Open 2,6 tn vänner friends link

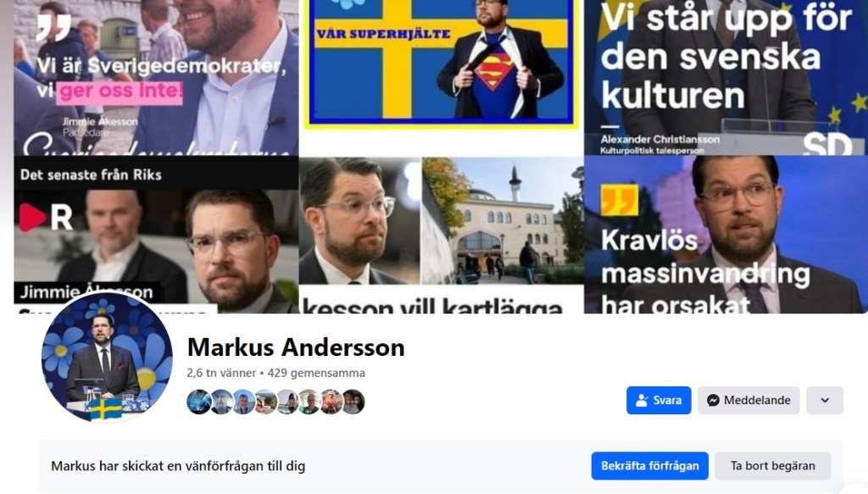(221, 373)
